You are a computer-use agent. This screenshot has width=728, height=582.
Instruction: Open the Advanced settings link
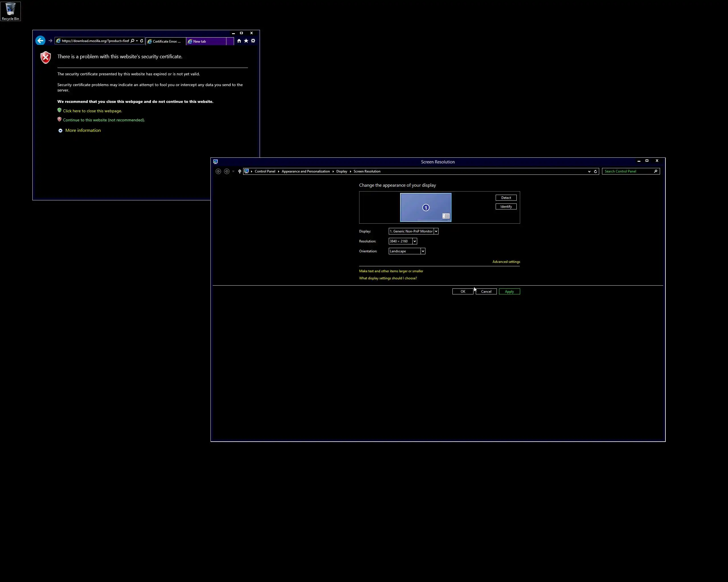[506, 262]
